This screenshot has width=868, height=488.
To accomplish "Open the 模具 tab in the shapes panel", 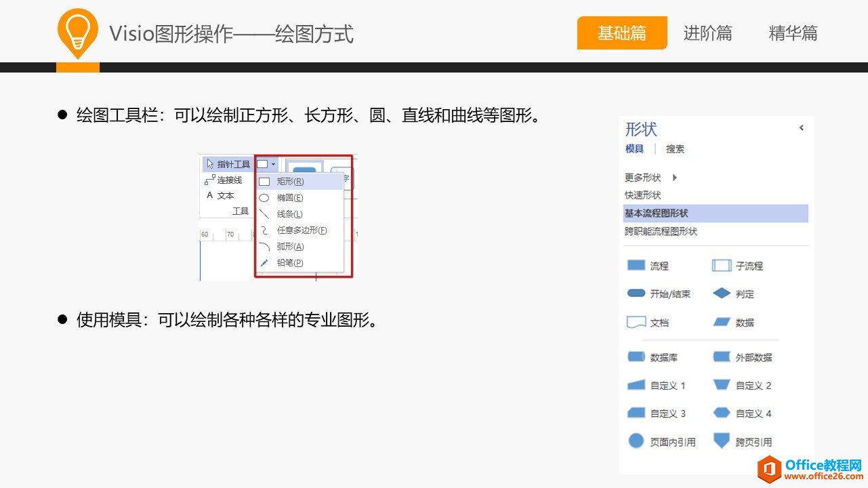I will click(x=634, y=149).
